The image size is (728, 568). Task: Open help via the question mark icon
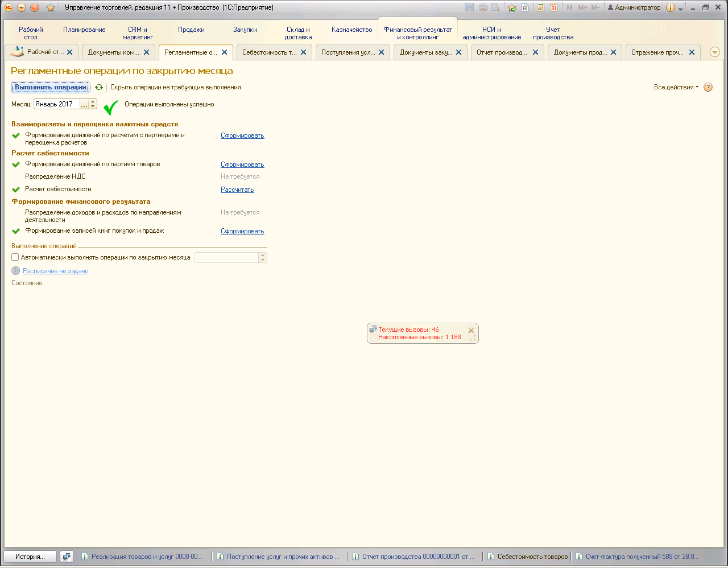pos(708,87)
